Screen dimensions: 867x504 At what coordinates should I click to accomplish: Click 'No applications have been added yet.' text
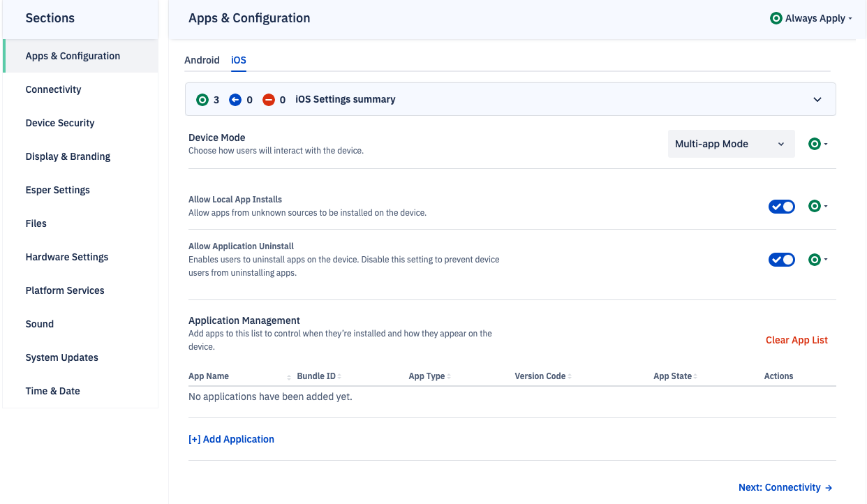270,396
